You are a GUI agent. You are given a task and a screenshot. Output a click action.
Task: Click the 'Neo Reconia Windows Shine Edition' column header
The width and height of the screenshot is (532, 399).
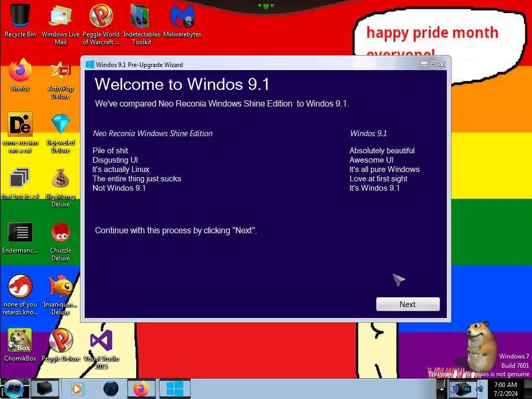153,134
